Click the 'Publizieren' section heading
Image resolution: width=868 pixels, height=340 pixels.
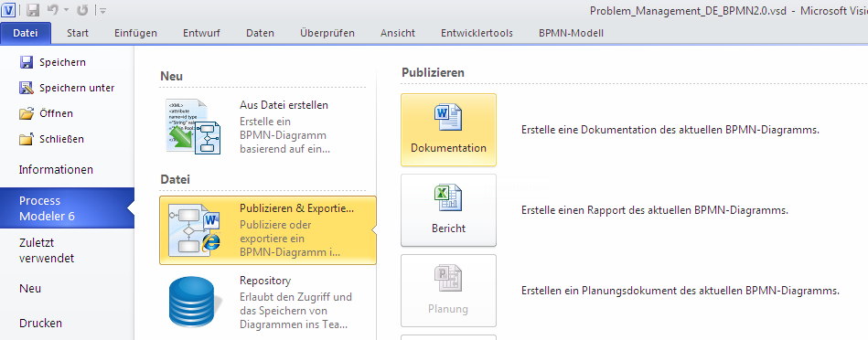pos(433,72)
